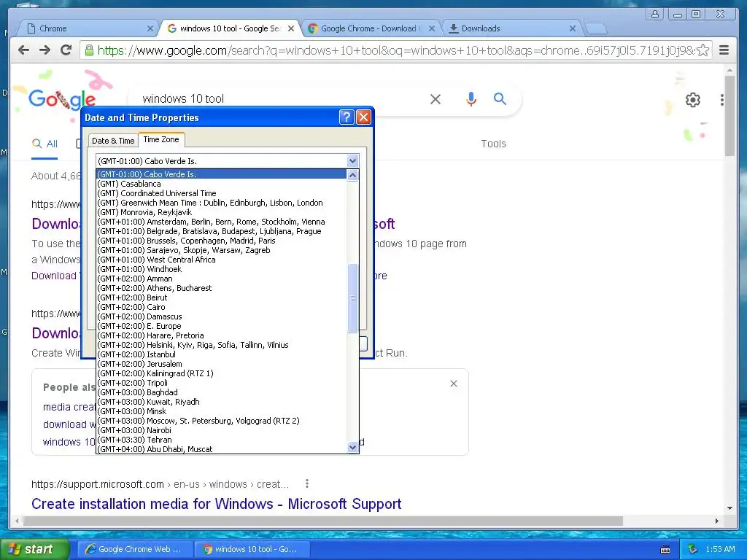This screenshot has height=560, width=747.
Task: Collapse the time zone combo box arrow
Action: point(352,161)
